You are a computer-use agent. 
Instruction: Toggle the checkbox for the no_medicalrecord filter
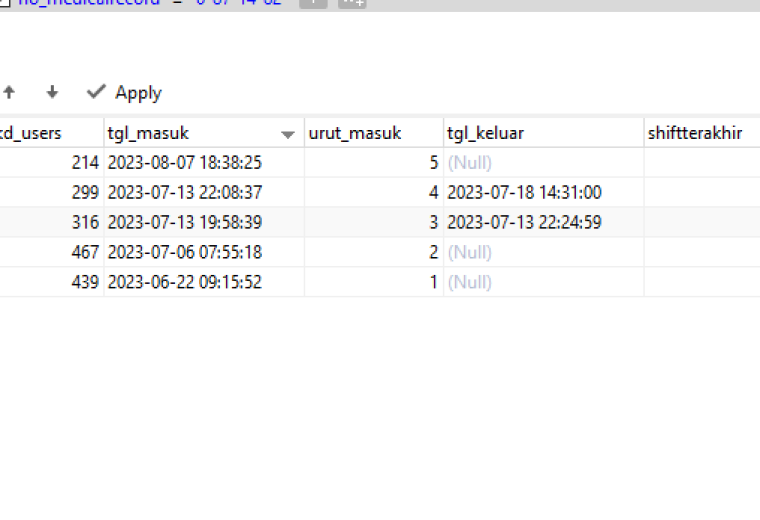5,2
